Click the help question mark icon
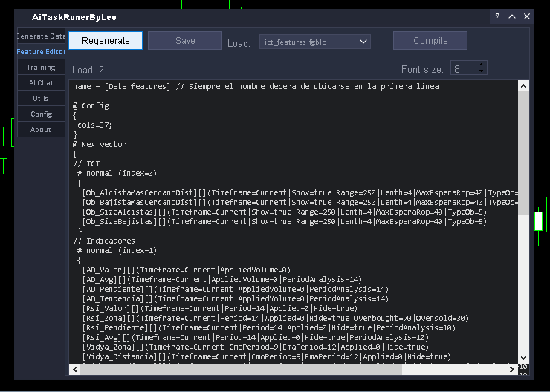Screen dimensions: 550x392 [x=496, y=16]
